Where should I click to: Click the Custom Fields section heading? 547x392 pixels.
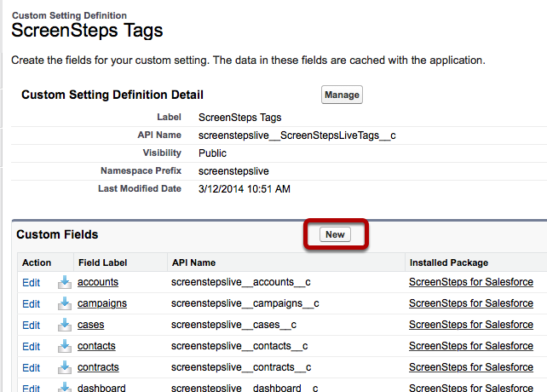tap(57, 234)
